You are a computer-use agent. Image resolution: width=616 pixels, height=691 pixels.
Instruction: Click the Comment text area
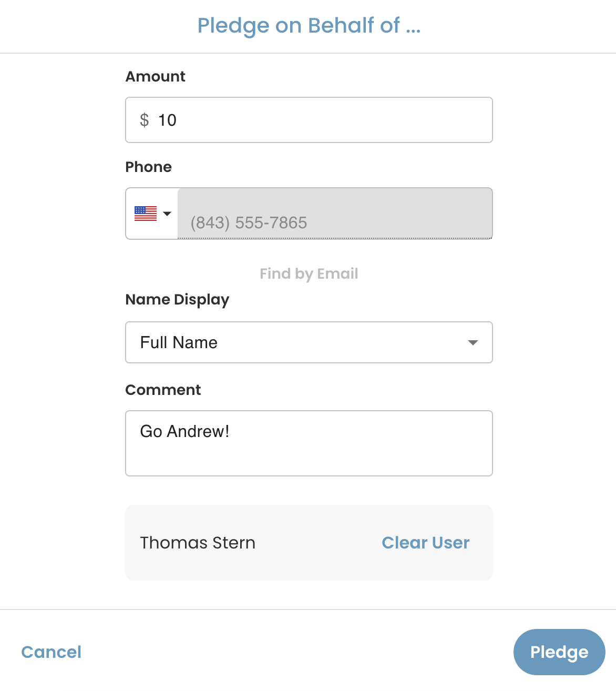tap(309, 443)
